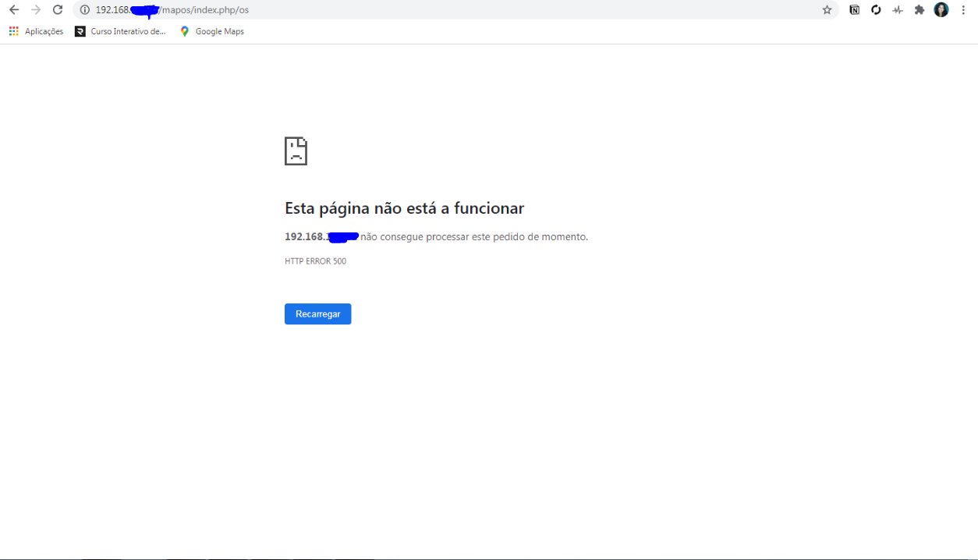Screen dimensions: 978x560
Task: Click the Recarregar button
Action: 318,314
